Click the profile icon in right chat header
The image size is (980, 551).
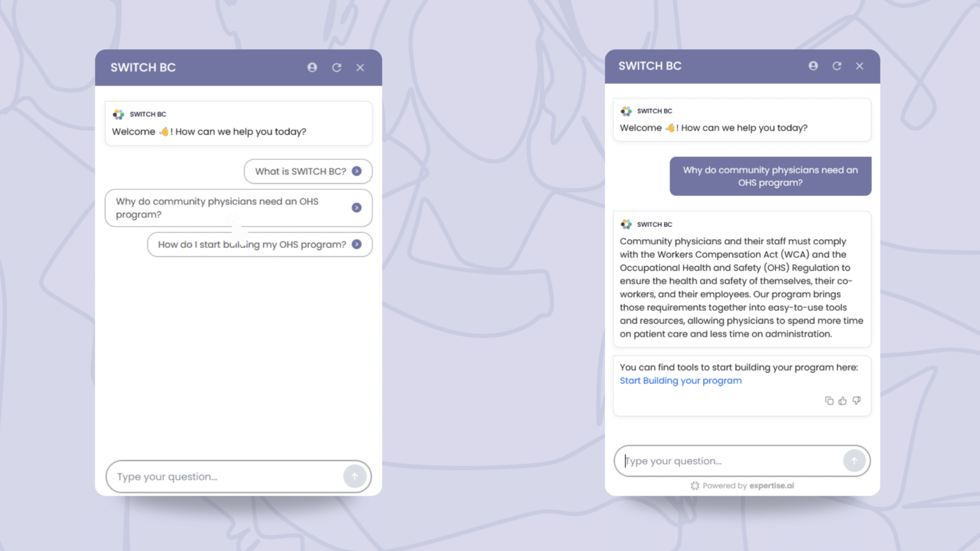click(813, 66)
